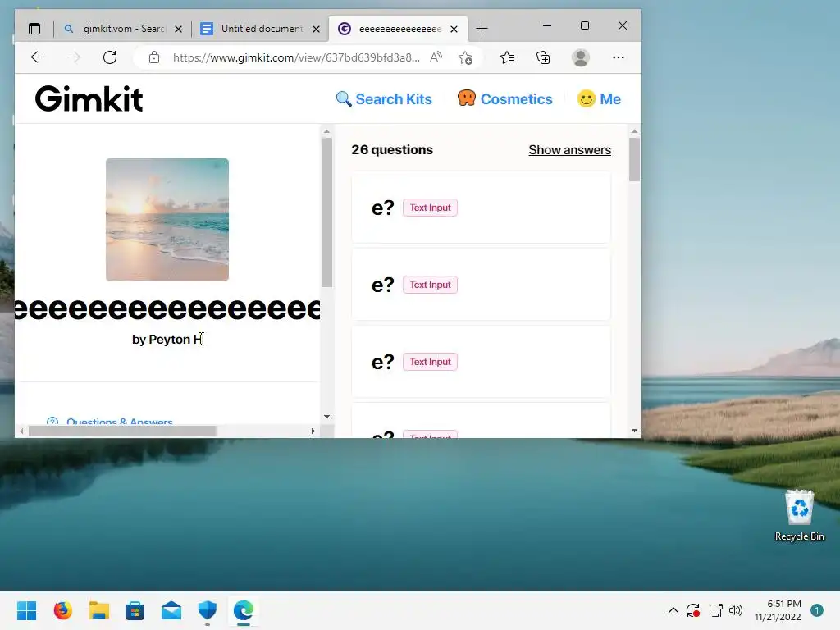Click the beach kit cover image
Viewport: 840px width, 630px height.
coord(167,220)
